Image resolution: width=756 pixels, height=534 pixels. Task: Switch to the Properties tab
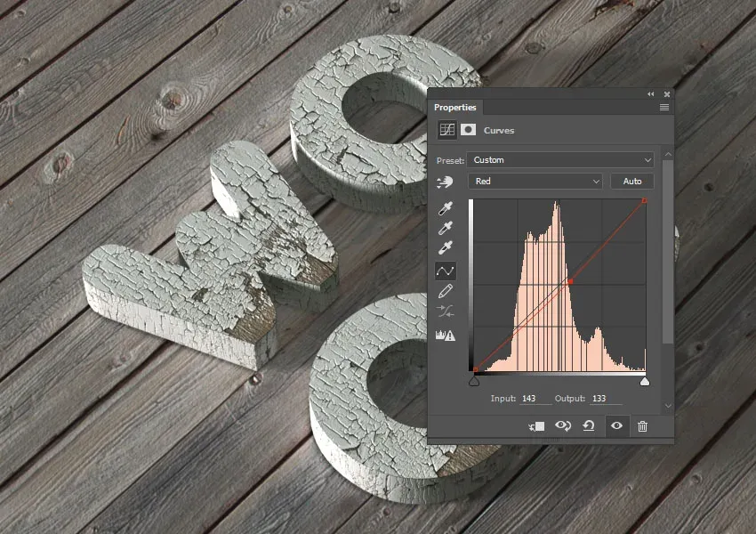coord(454,107)
